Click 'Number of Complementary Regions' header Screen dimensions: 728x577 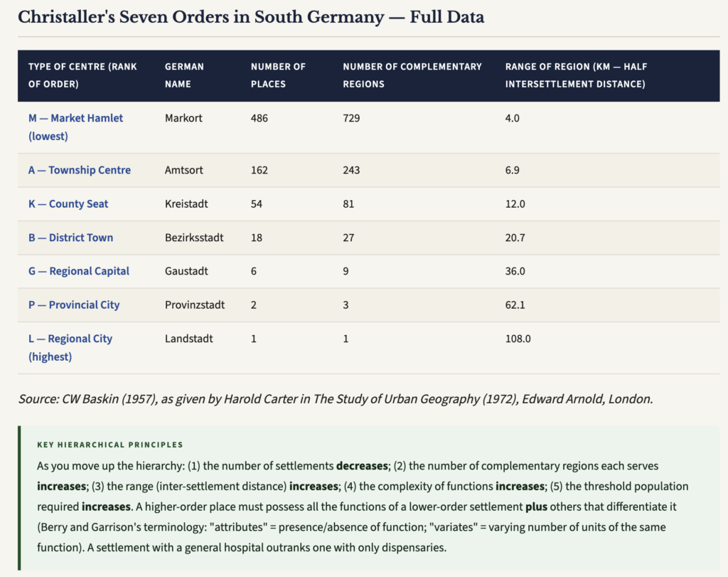click(x=412, y=75)
